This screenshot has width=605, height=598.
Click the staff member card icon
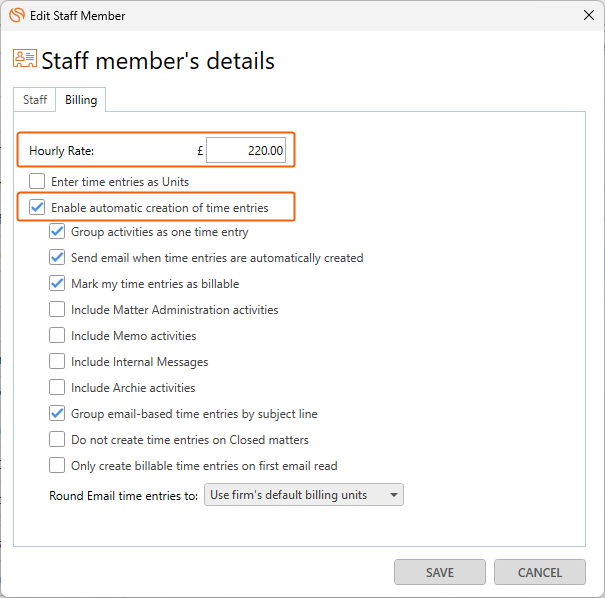(25, 58)
